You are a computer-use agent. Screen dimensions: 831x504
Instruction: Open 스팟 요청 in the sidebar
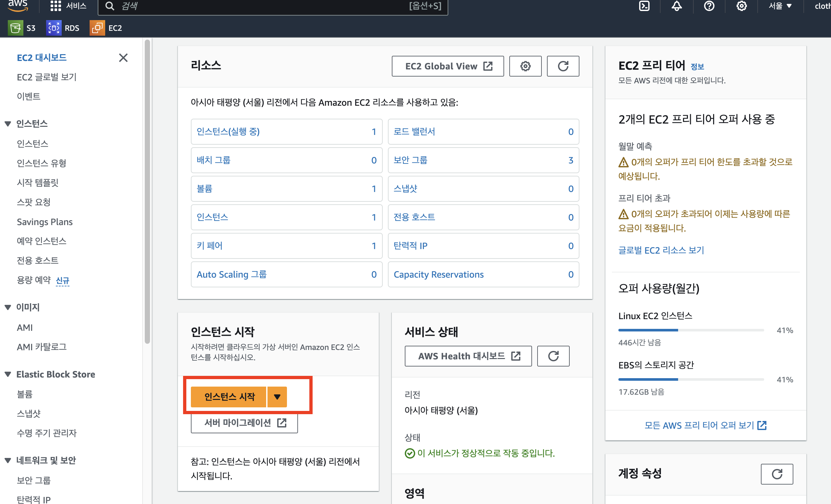point(34,202)
